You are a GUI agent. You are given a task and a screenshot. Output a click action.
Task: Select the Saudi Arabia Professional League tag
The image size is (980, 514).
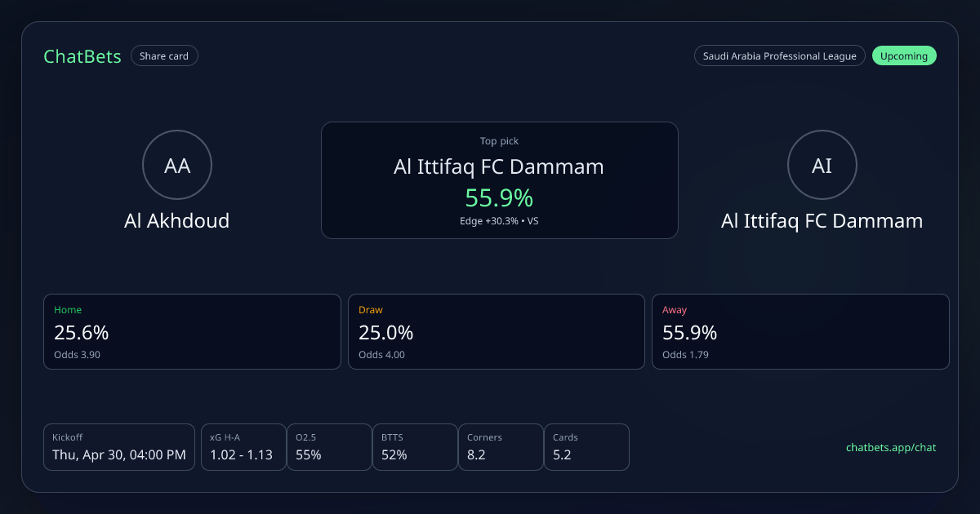pos(779,56)
